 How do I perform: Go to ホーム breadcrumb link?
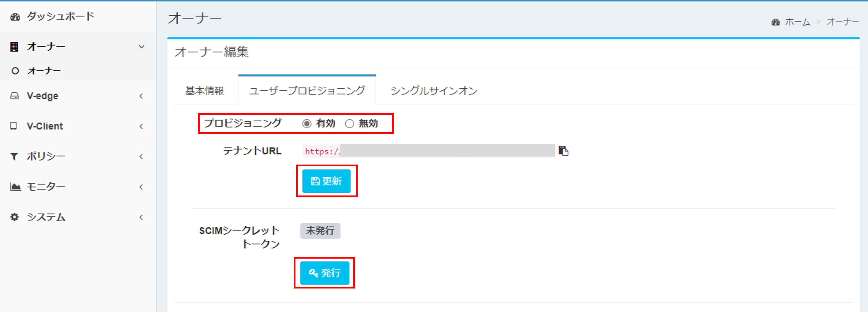[797, 22]
